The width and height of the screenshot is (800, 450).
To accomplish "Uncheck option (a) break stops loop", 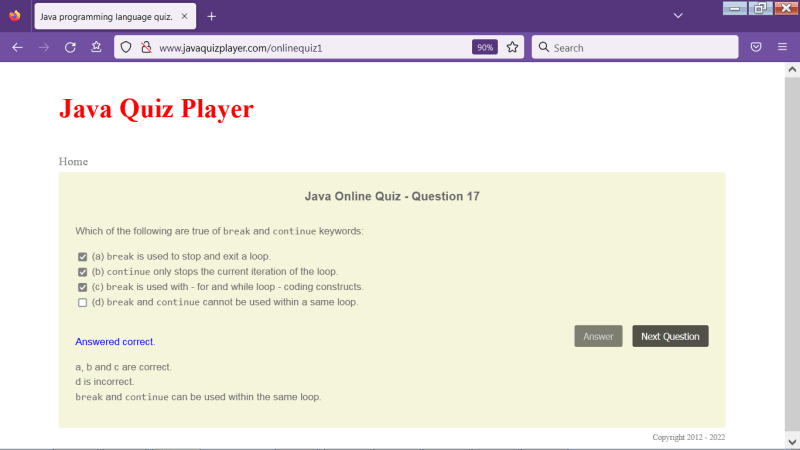I will point(82,257).
